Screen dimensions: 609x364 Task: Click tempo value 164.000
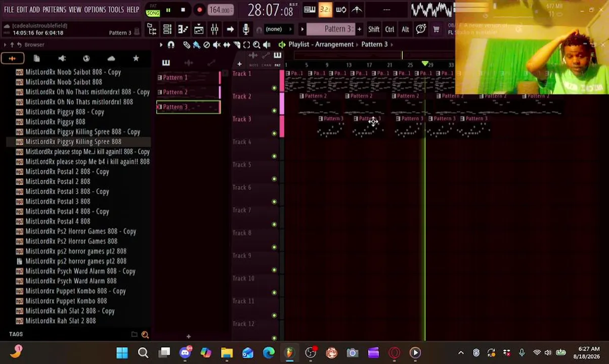point(220,10)
